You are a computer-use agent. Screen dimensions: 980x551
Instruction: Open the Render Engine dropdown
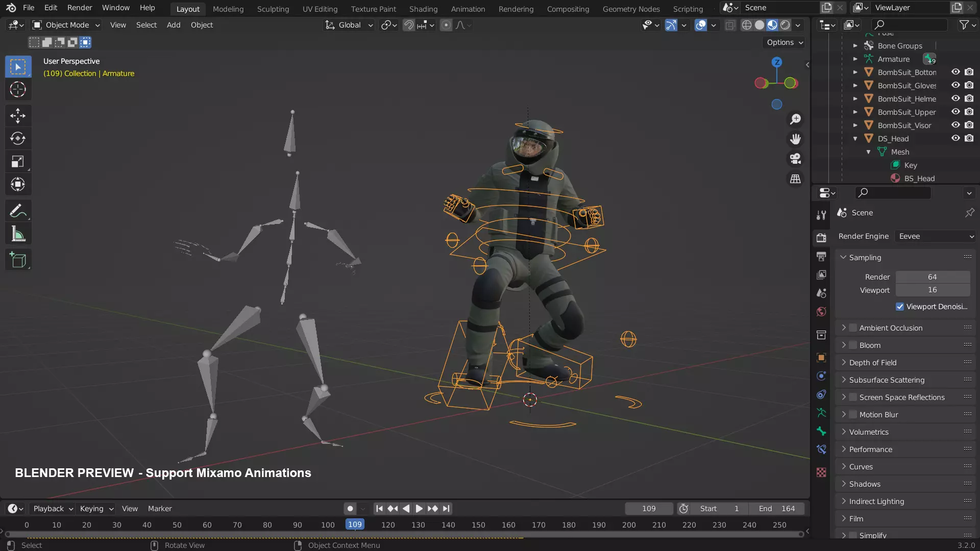tap(936, 236)
